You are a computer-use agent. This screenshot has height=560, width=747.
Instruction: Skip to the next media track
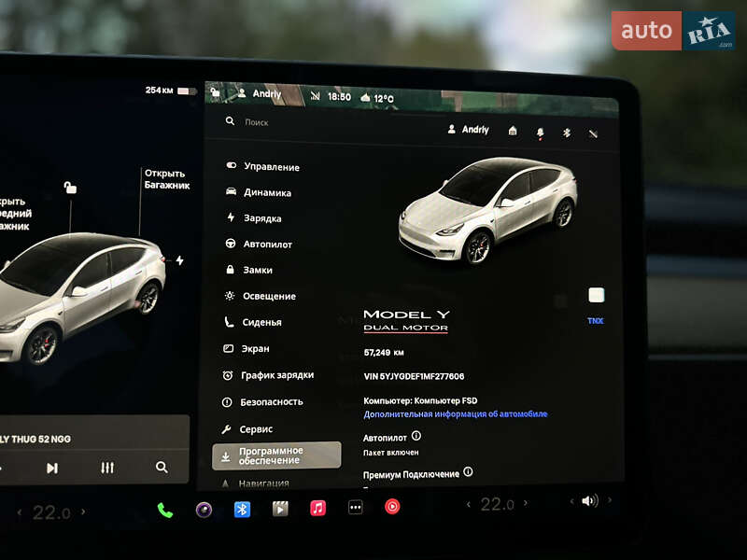52,468
